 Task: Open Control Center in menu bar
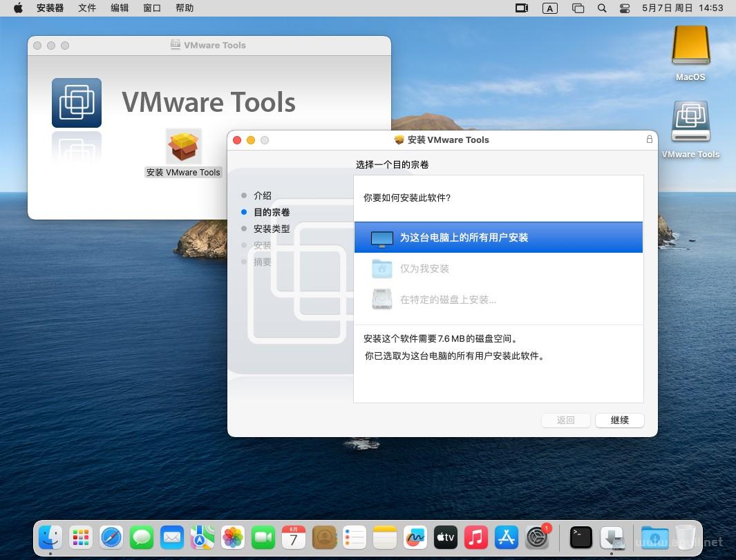pos(624,8)
